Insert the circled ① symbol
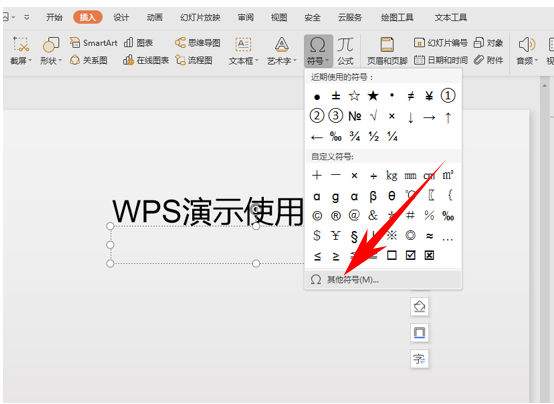This screenshot has width=554, height=404. pyautogui.click(x=448, y=95)
